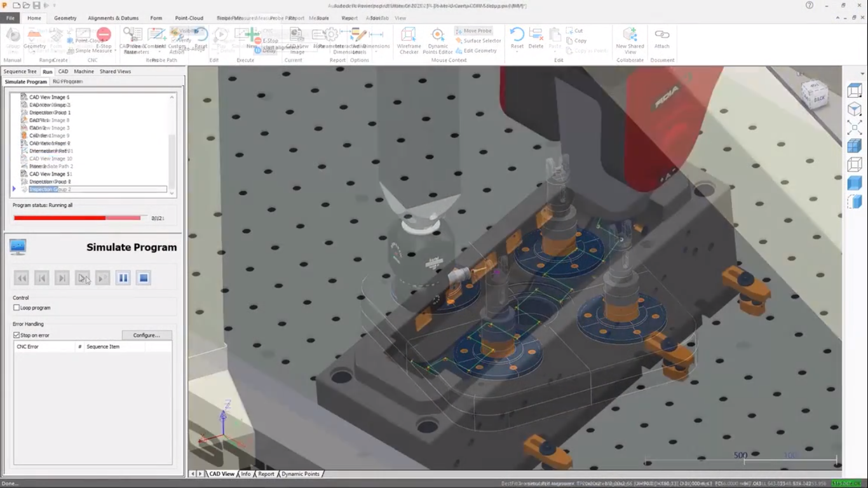Image resolution: width=868 pixels, height=488 pixels.
Task: Pause the simulation with the pause button
Action: pos(123,278)
